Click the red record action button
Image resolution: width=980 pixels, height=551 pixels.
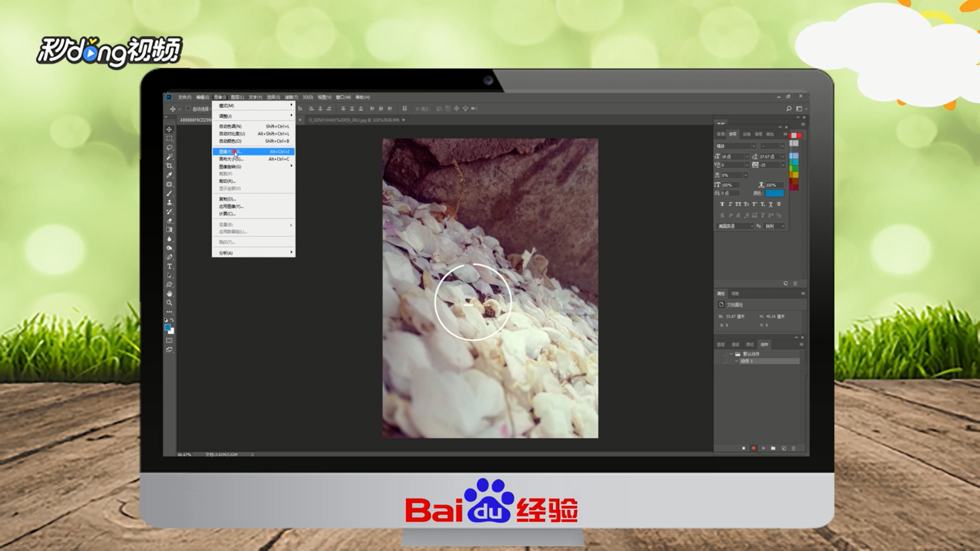click(x=753, y=448)
